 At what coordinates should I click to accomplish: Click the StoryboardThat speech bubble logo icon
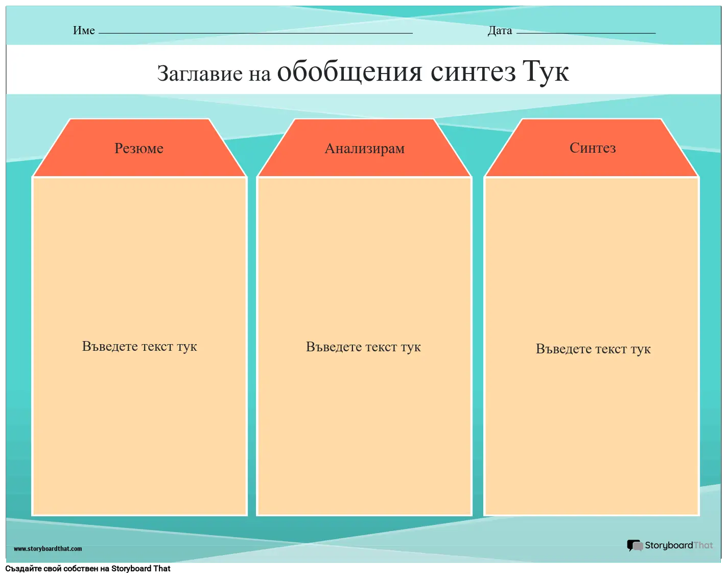click(x=635, y=546)
